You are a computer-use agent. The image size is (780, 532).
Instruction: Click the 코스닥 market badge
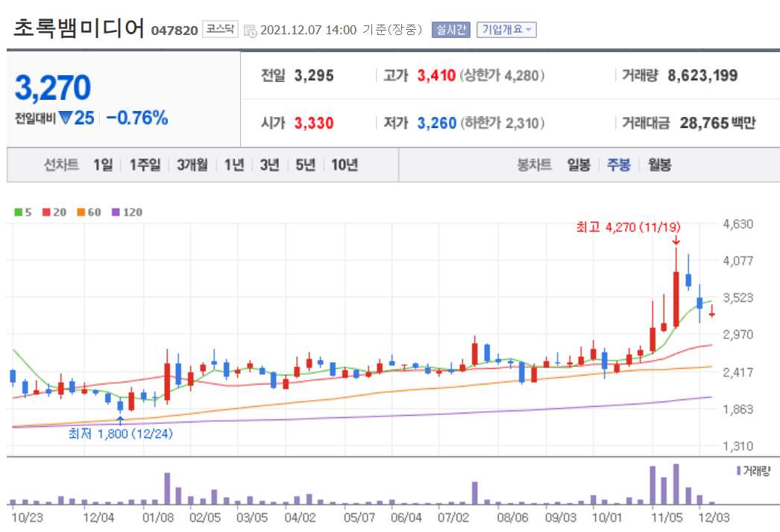coord(221,29)
